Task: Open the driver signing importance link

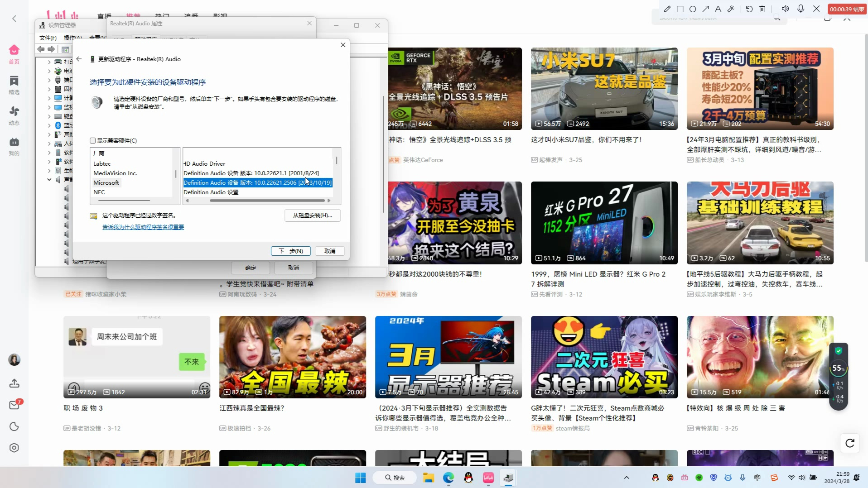Action: (x=143, y=227)
